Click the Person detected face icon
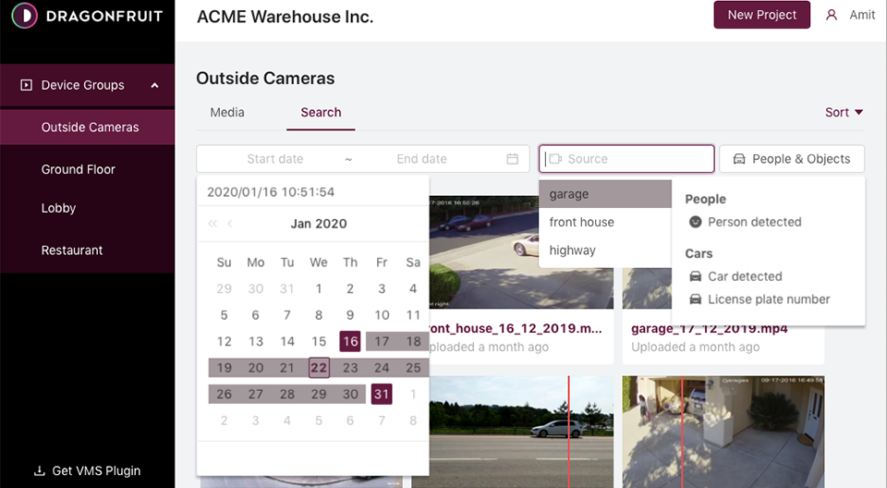 (x=696, y=222)
